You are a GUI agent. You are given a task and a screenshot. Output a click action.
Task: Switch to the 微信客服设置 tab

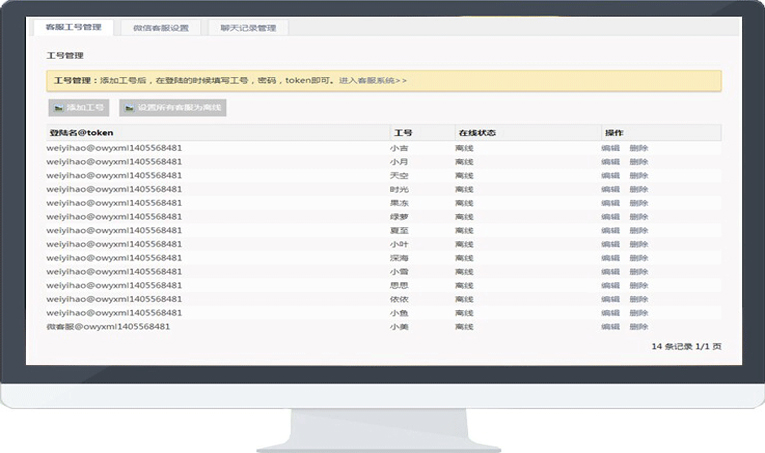click(x=160, y=28)
